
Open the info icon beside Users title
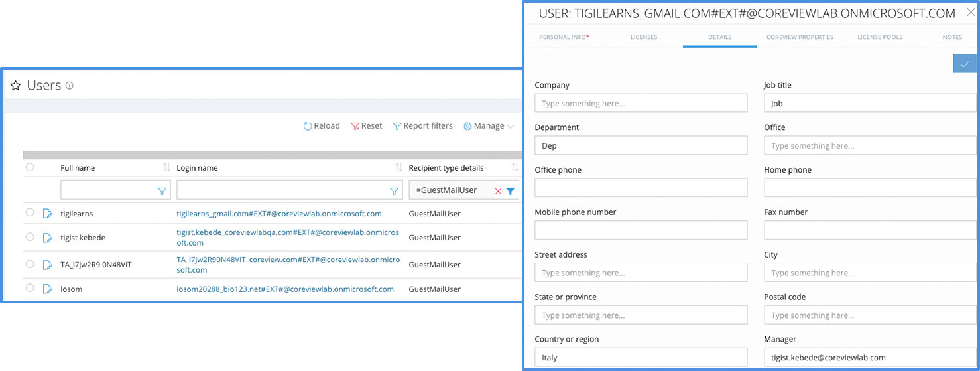pyautogui.click(x=69, y=86)
